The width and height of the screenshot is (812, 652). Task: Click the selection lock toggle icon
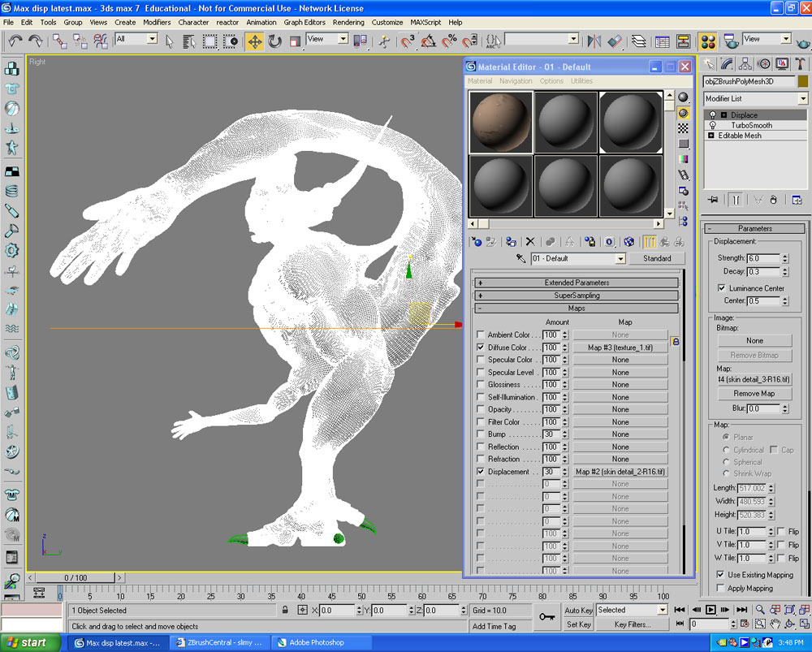[285, 610]
